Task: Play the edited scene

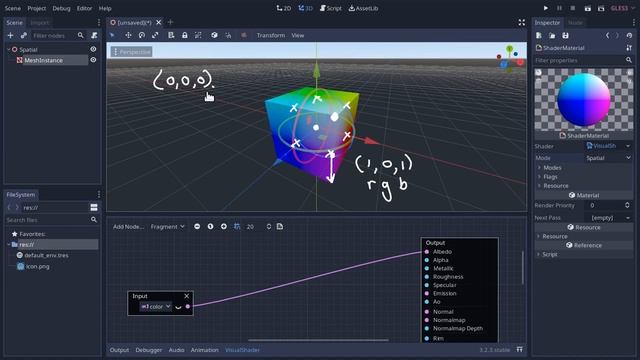Action: coord(588,8)
